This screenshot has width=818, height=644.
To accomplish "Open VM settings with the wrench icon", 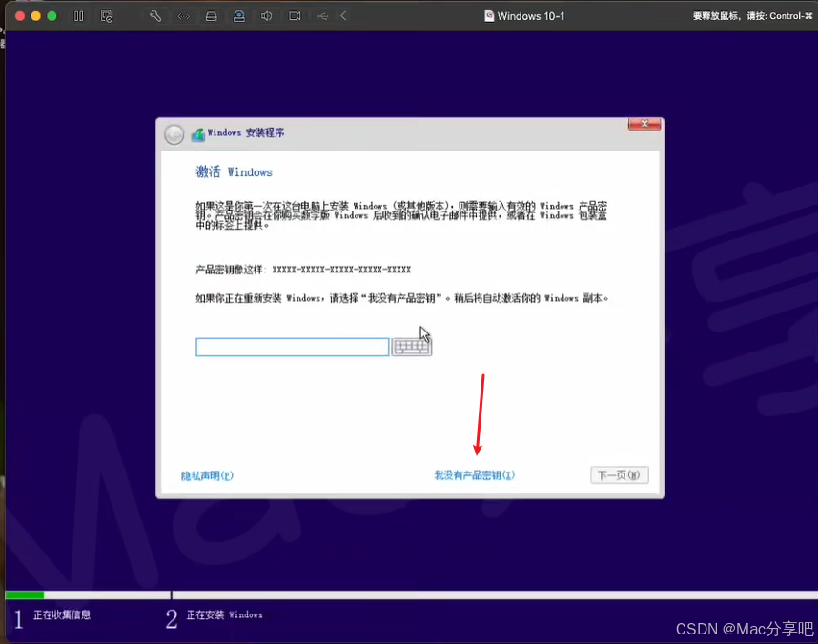I will coord(155,16).
